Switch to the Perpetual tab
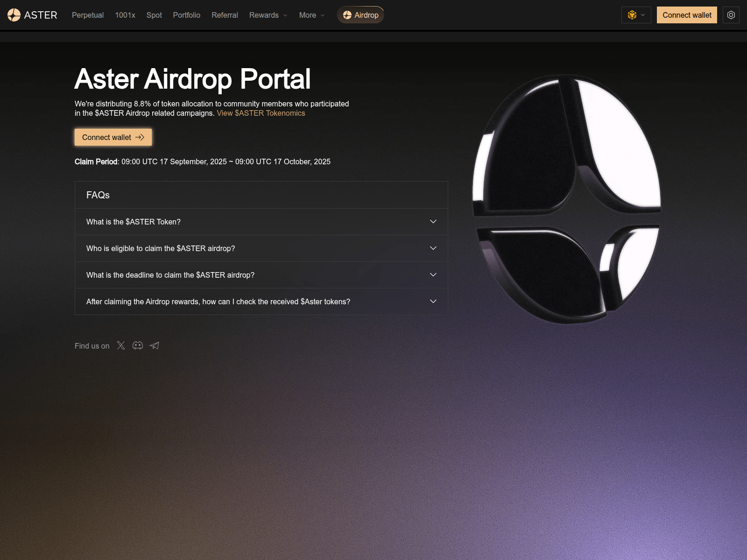Image resolution: width=747 pixels, height=560 pixels. tap(87, 15)
